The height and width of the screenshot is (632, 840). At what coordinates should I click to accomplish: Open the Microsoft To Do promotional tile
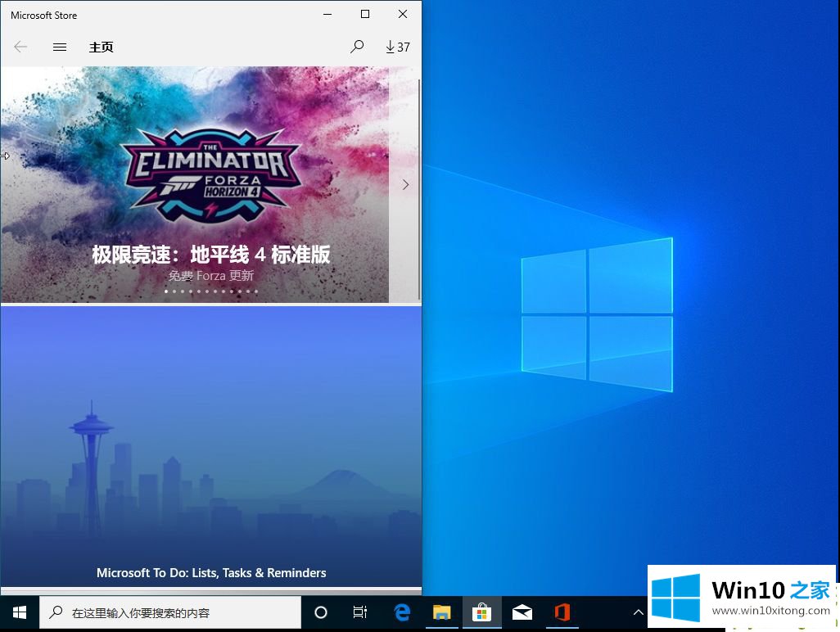coord(211,447)
